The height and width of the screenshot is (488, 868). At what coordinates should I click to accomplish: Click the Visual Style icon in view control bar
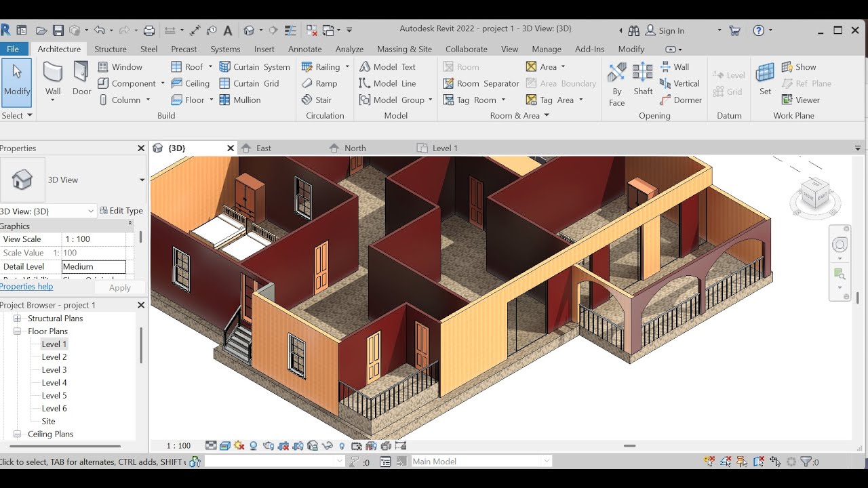click(x=225, y=446)
